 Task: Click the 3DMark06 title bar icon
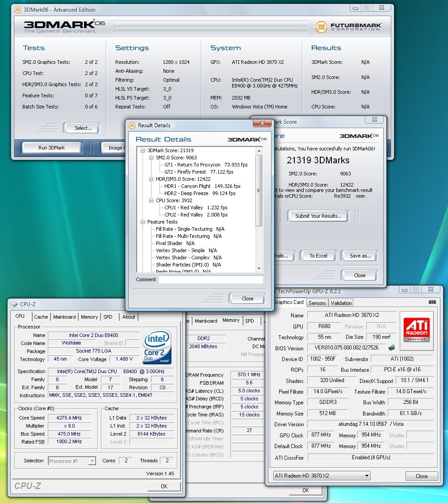[18, 10]
